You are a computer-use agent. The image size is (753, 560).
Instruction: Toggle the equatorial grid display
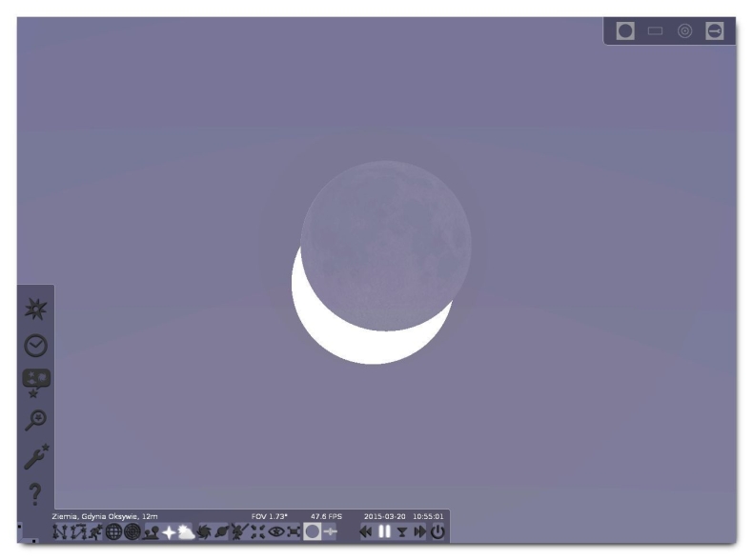coord(113,533)
